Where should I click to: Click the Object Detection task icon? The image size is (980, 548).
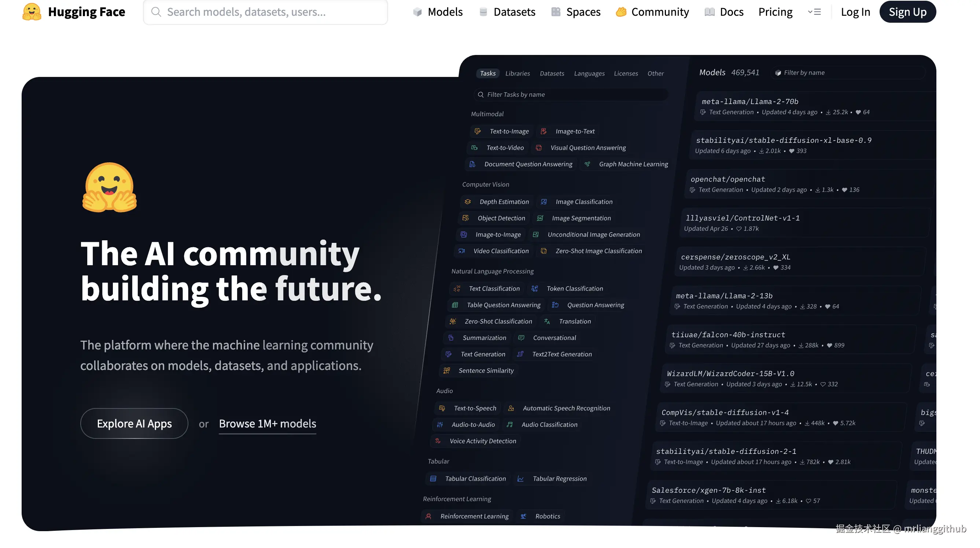[465, 218]
